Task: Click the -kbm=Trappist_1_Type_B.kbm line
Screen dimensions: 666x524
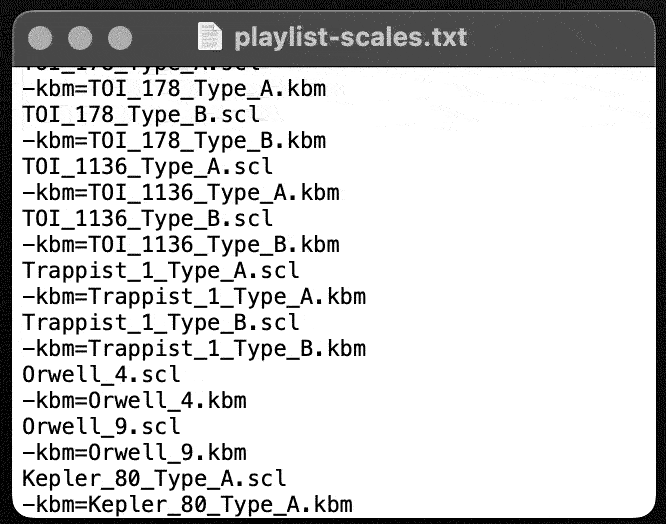Action: point(194,349)
